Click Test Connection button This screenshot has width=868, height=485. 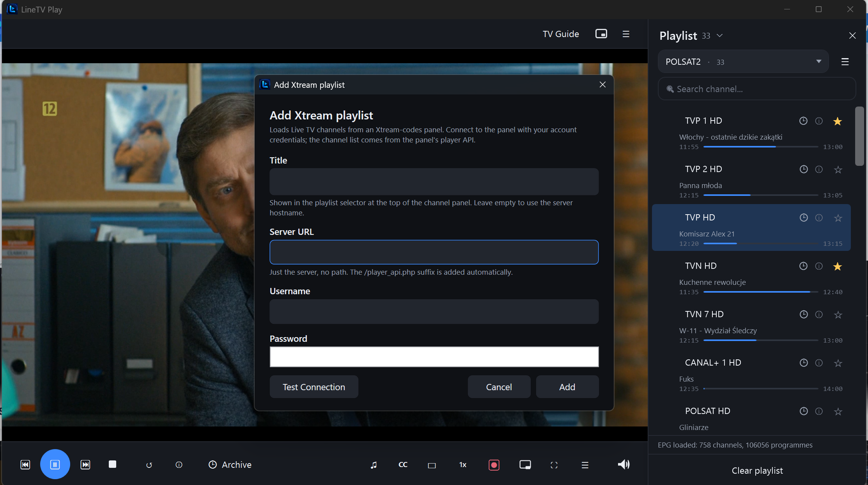tap(314, 387)
